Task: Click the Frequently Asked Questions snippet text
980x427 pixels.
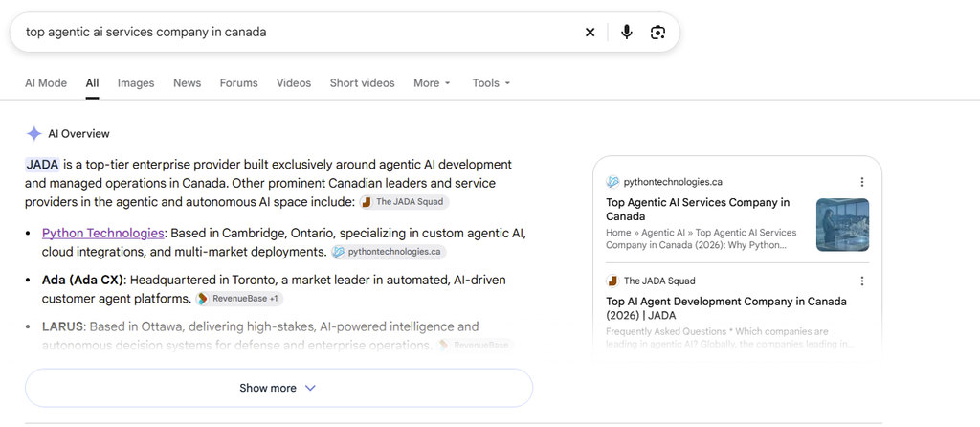Action: pos(730,338)
